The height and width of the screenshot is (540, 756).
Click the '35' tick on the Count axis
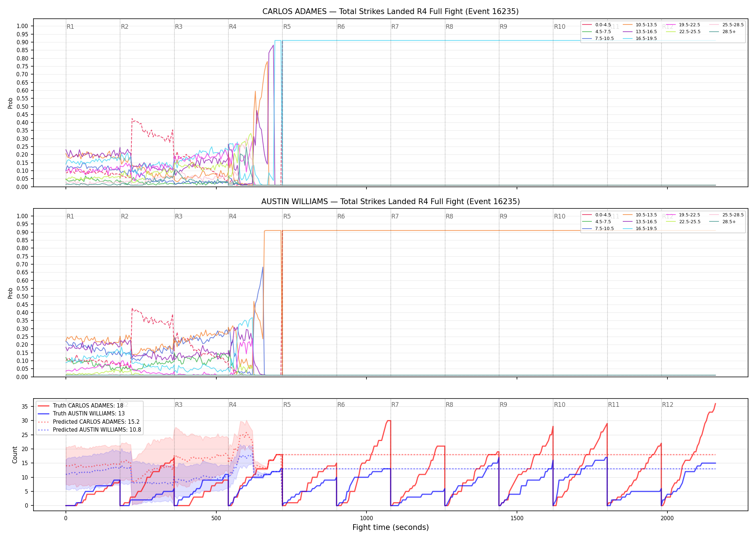pos(24,407)
